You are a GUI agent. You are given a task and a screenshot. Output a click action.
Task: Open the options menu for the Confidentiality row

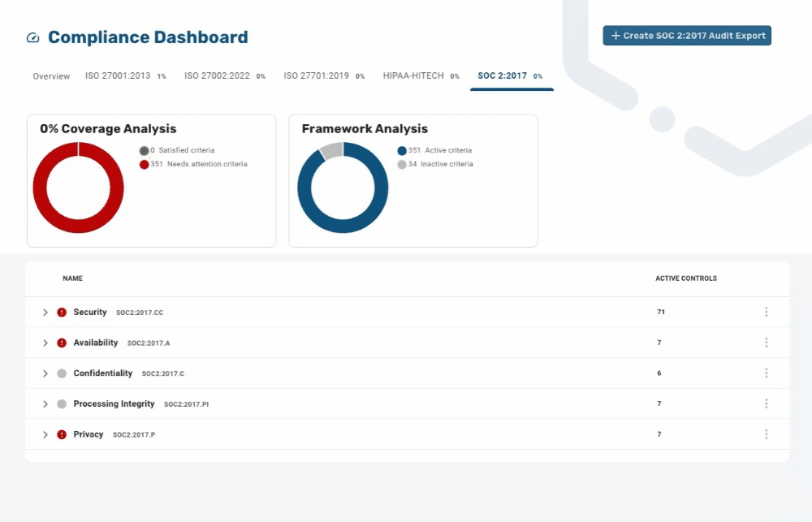766,373
